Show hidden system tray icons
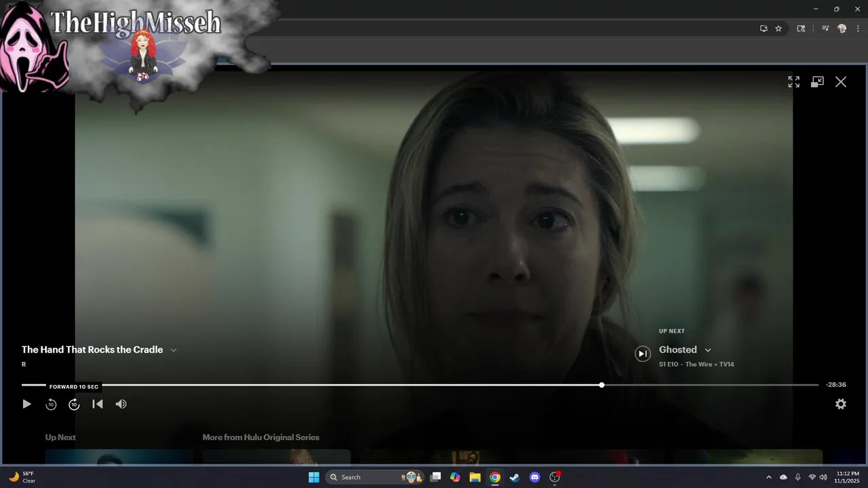 [x=768, y=477]
